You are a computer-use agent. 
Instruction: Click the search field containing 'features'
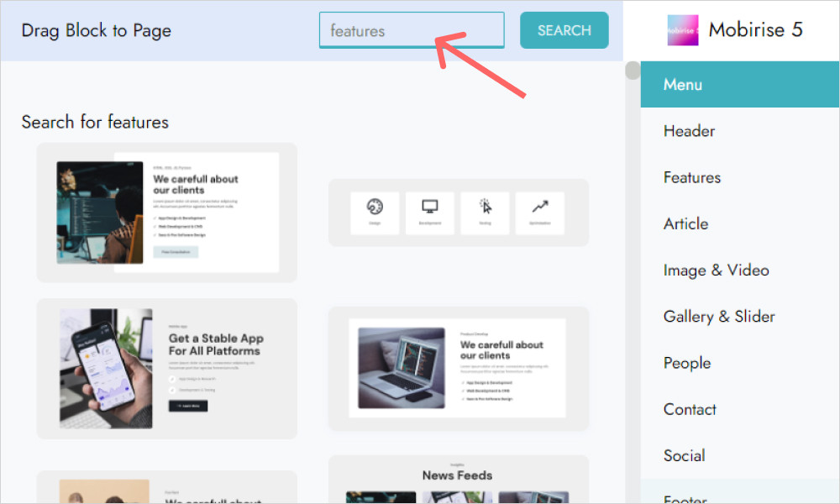tap(411, 31)
